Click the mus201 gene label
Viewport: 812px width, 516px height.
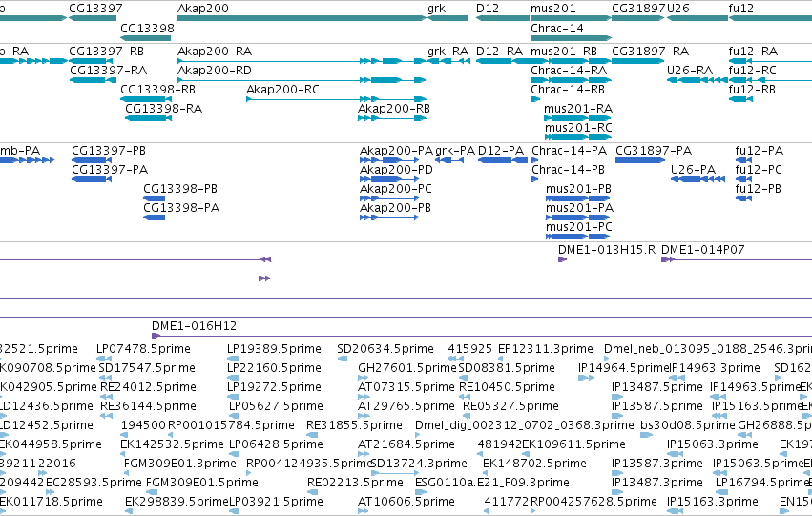(x=553, y=9)
